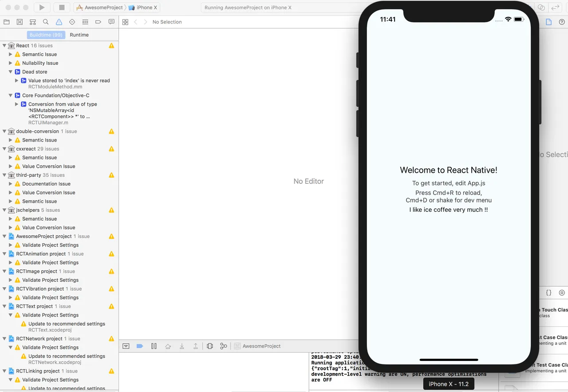Select the RCTNetwork project row
The width and height of the screenshot is (568, 392).
[x=59, y=339]
